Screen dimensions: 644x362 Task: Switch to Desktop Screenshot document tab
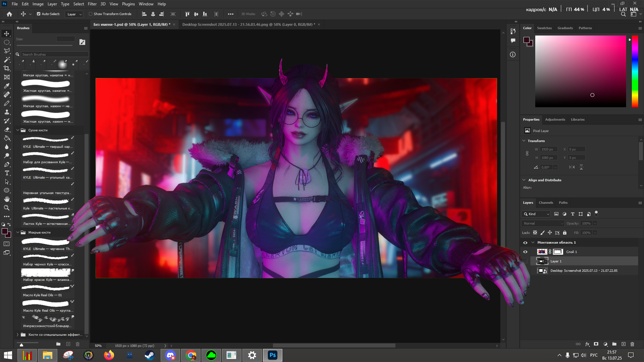click(x=248, y=24)
